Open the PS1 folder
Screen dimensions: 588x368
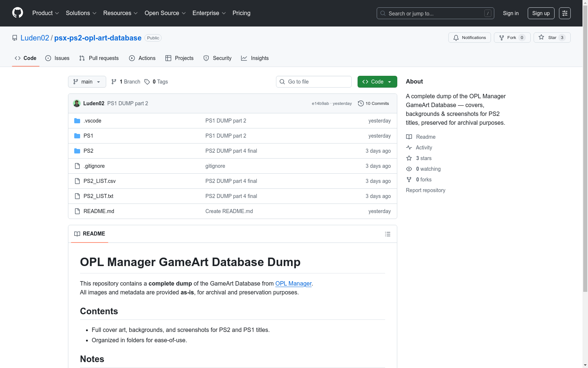(x=88, y=136)
